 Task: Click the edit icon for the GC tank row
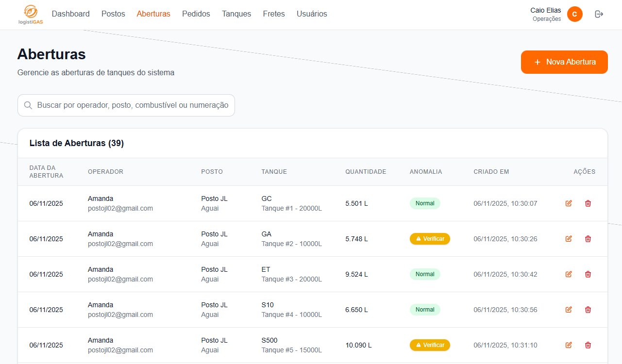pyautogui.click(x=569, y=203)
